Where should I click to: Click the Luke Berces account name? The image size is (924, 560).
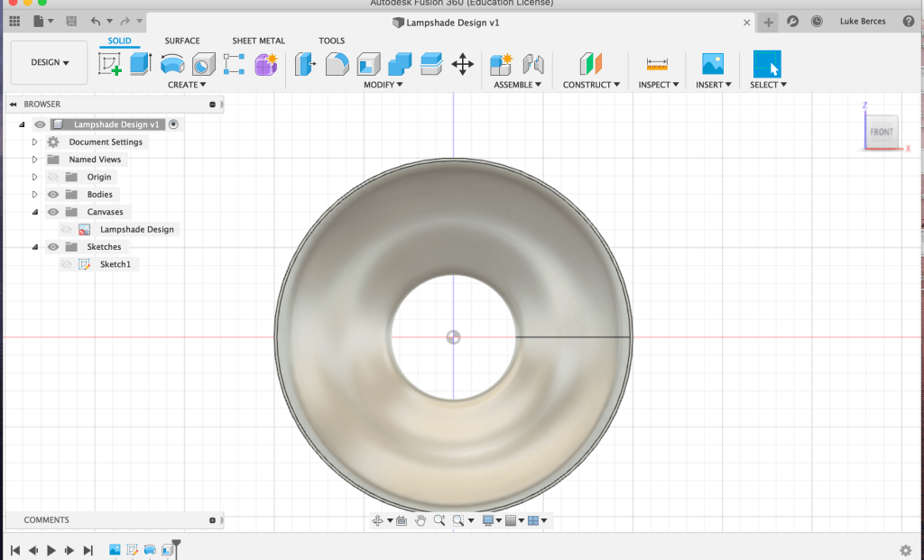pos(862,22)
